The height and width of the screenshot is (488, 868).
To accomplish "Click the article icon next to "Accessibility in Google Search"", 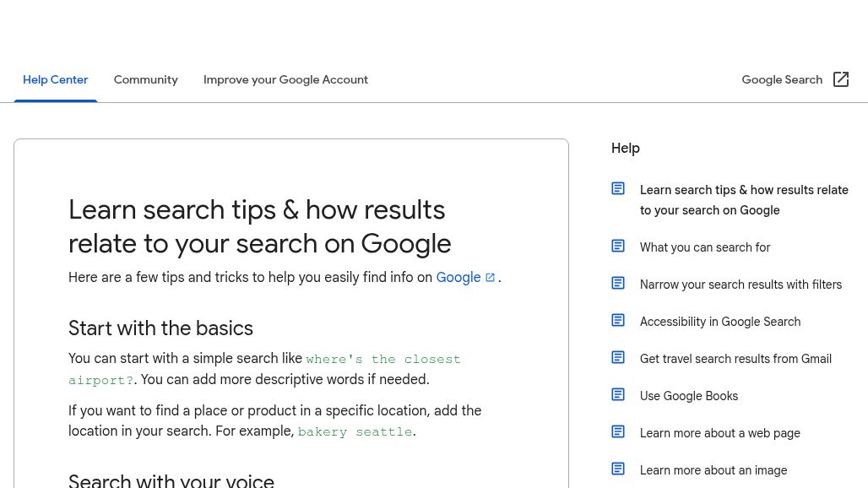I will [x=618, y=320].
